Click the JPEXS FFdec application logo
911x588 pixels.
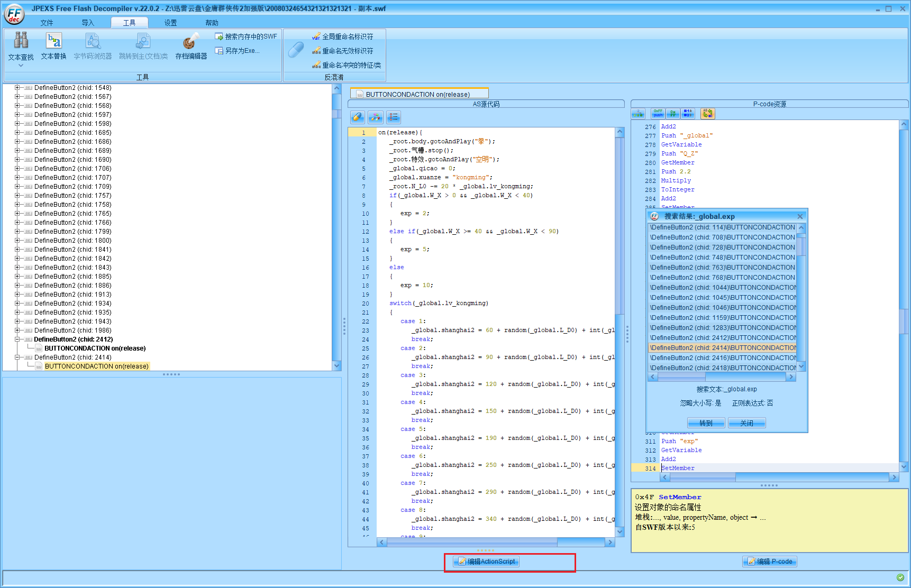click(14, 14)
